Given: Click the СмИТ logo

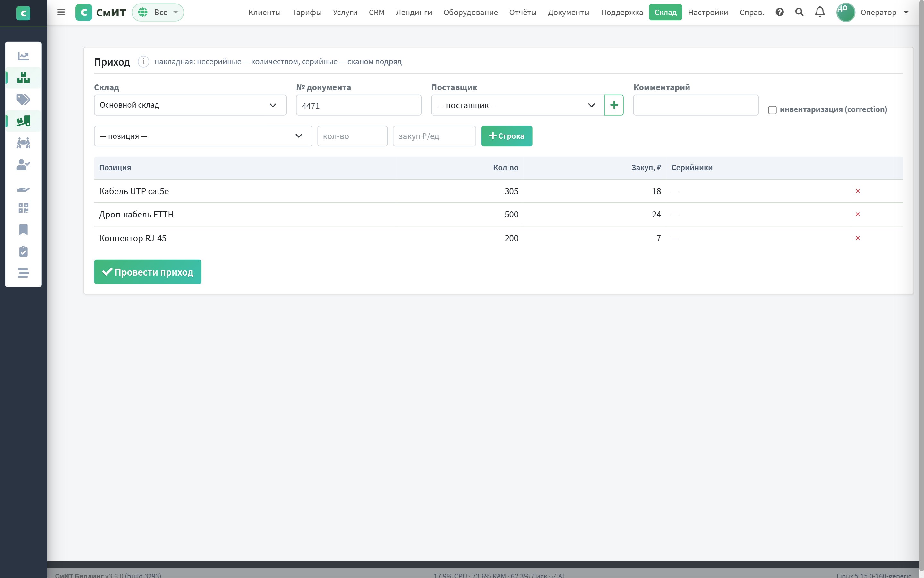Looking at the screenshot, I should click(101, 12).
